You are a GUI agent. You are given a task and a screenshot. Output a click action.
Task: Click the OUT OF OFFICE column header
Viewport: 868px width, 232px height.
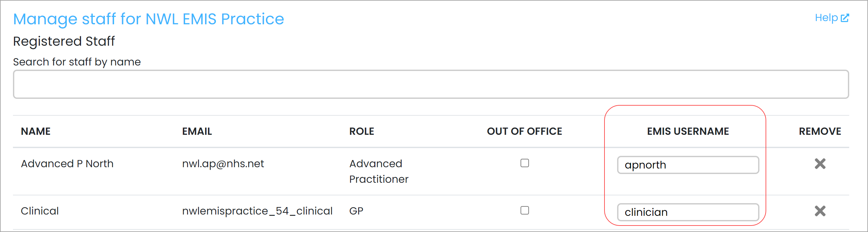(x=524, y=131)
